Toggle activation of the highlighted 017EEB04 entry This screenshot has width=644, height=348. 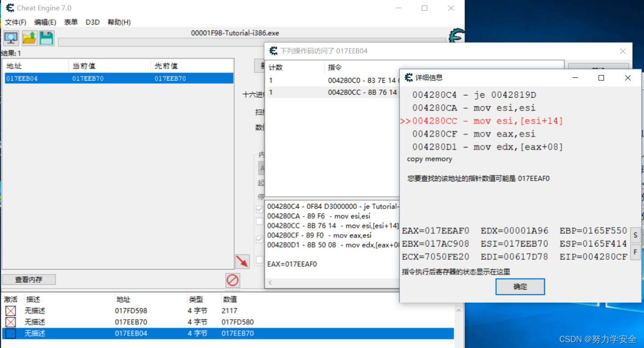[x=11, y=333]
